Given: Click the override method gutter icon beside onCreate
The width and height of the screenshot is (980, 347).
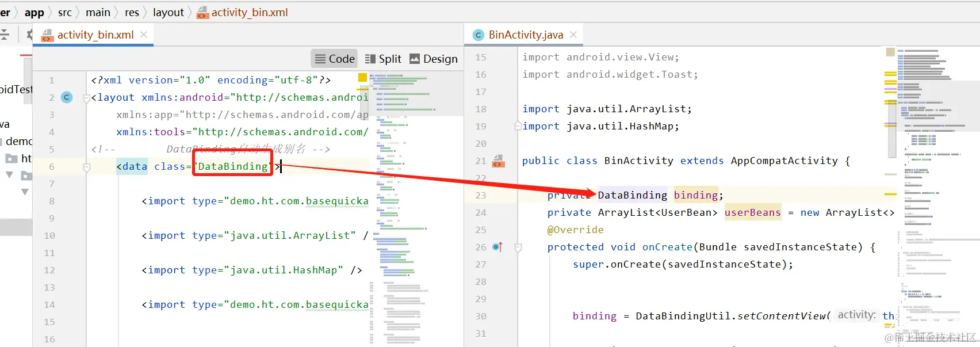Looking at the screenshot, I should tap(497, 247).
